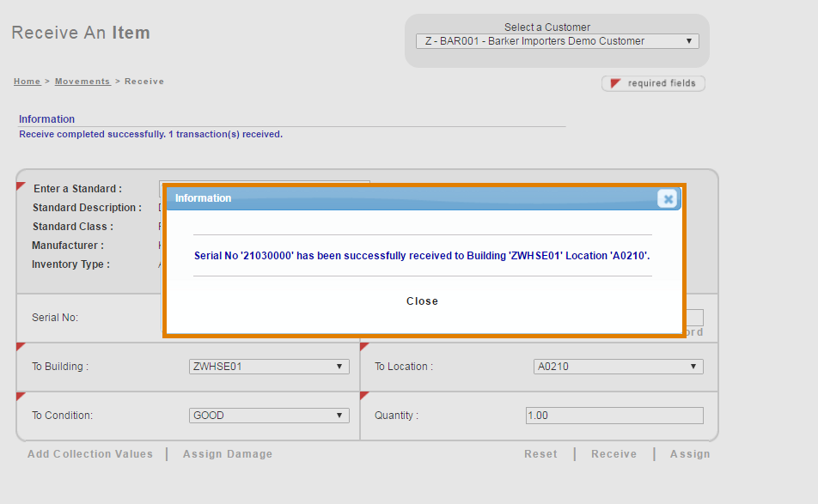This screenshot has height=504, width=818.
Task: Click the red flag icon in required fields
Action: pyautogui.click(x=615, y=83)
